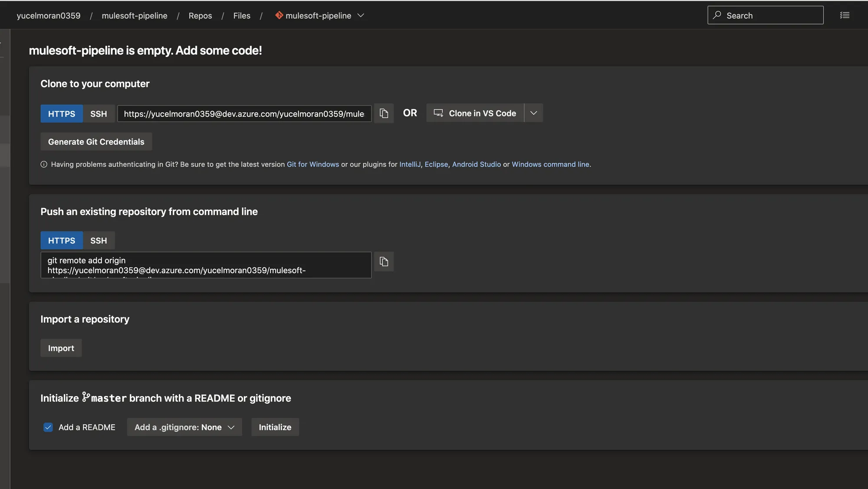Select SSH tab in Clone section
Image resolution: width=868 pixels, height=489 pixels.
pos(99,114)
